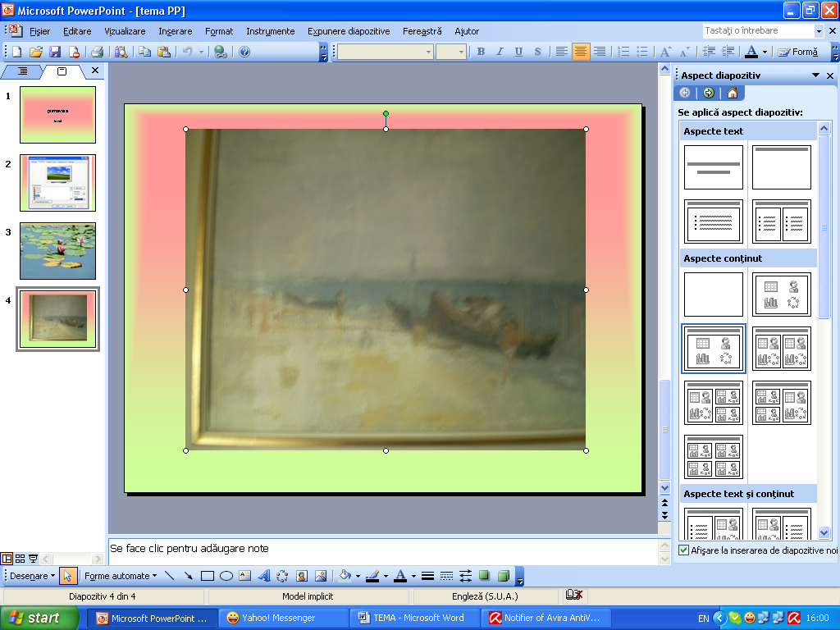The image size is (840, 630).
Task: Open Help via the question mark icon
Action: tap(244, 52)
